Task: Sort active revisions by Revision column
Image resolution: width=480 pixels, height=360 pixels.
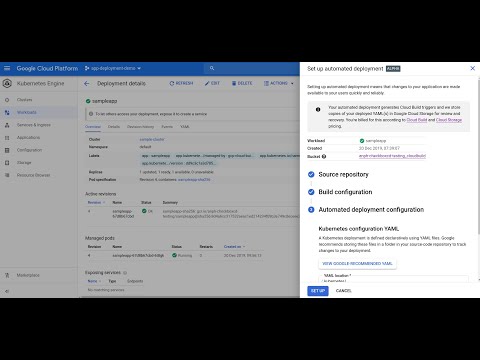Action: (x=96, y=202)
